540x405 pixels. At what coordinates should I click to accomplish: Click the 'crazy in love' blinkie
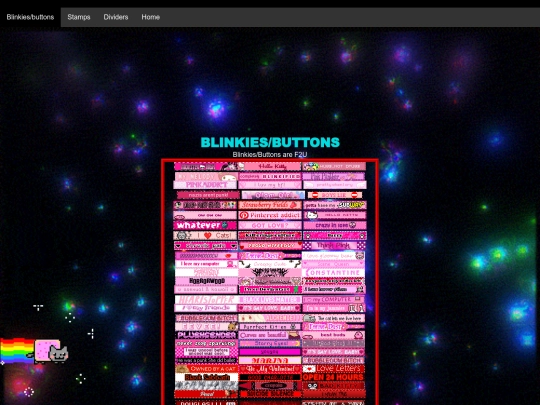pyautogui.click(x=334, y=225)
